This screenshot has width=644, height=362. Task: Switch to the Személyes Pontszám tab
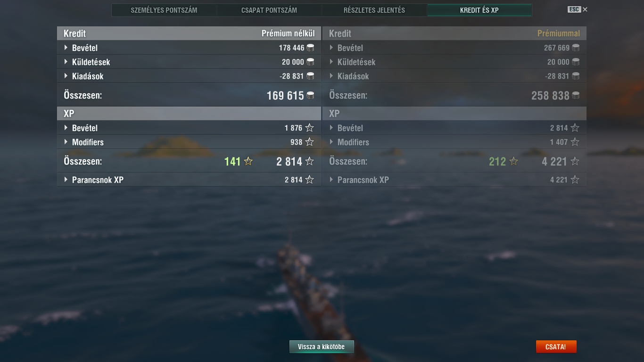[x=164, y=10]
